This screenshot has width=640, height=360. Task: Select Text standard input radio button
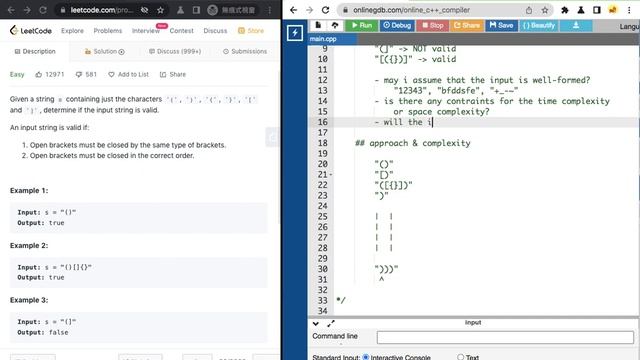pyautogui.click(x=460, y=357)
